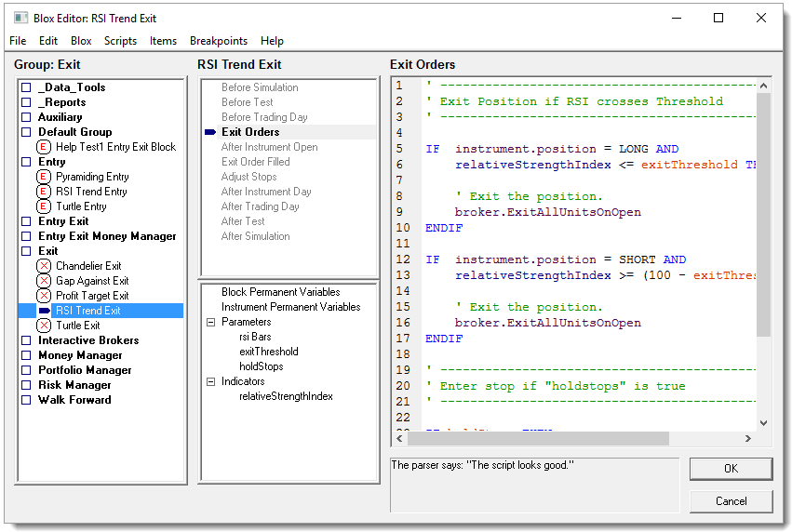Click the X icon next to Turtle Exit
Screen dimensions: 792x532
(44, 326)
